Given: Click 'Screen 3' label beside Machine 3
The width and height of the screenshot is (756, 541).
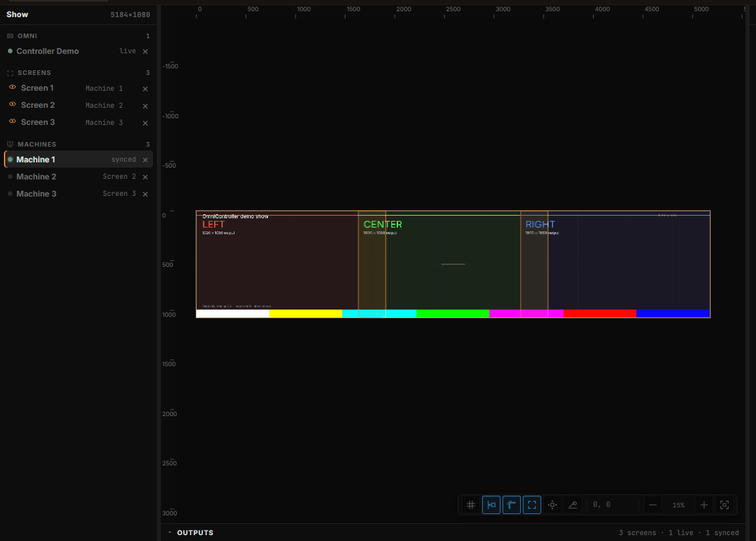Looking at the screenshot, I should click(x=120, y=193).
